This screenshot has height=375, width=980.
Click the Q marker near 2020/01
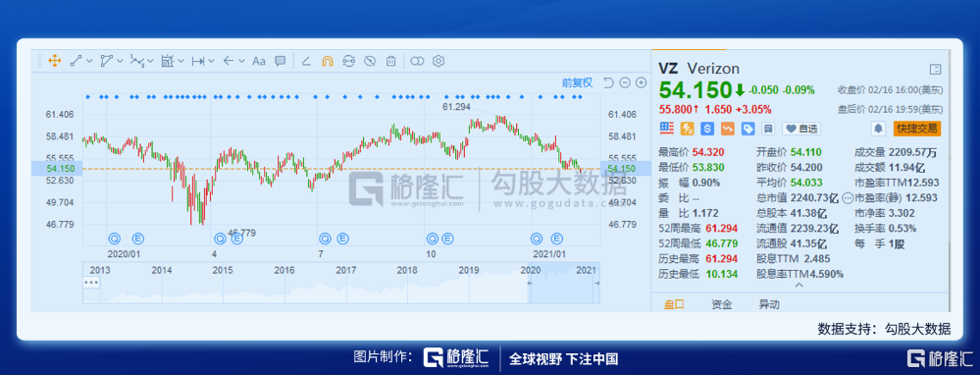click(114, 239)
